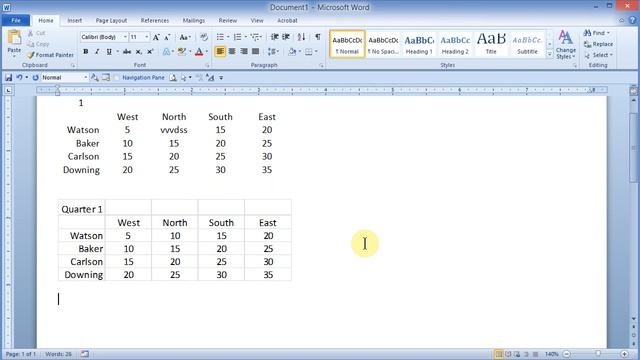Click the Sort icon

pyautogui.click(x=301, y=37)
